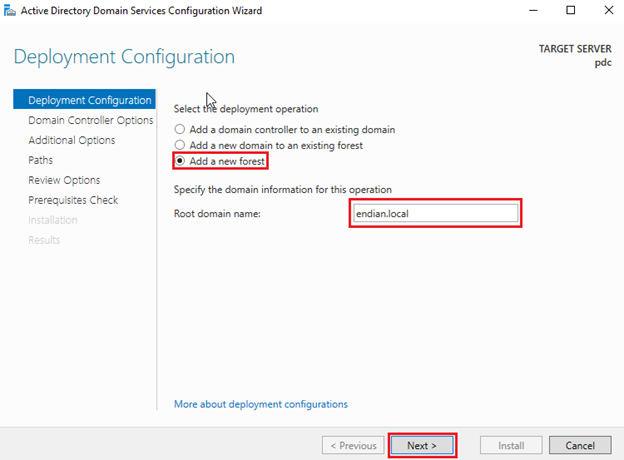Click the disabled Previous button

pyautogui.click(x=353, y=445)
